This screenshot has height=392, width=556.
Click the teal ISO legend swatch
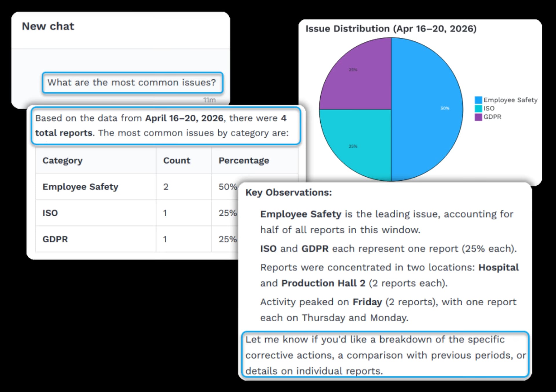(x=478, y=108)
